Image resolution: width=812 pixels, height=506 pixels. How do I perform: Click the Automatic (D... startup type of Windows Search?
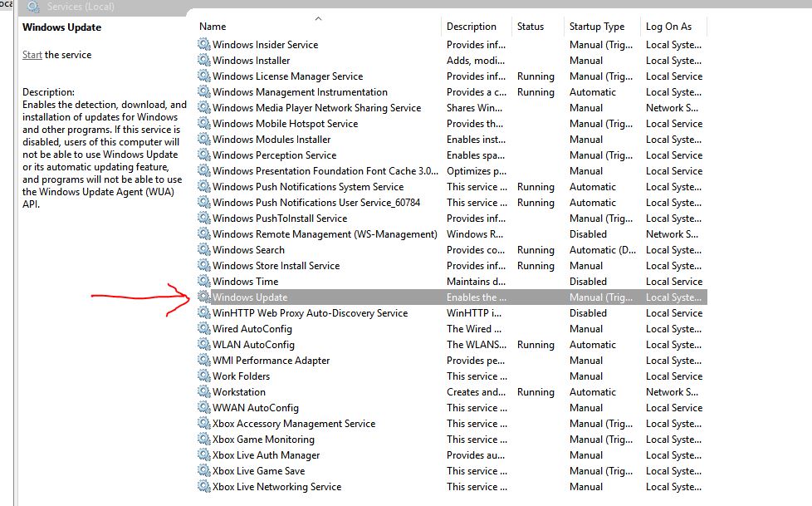[x=602, y=249]
